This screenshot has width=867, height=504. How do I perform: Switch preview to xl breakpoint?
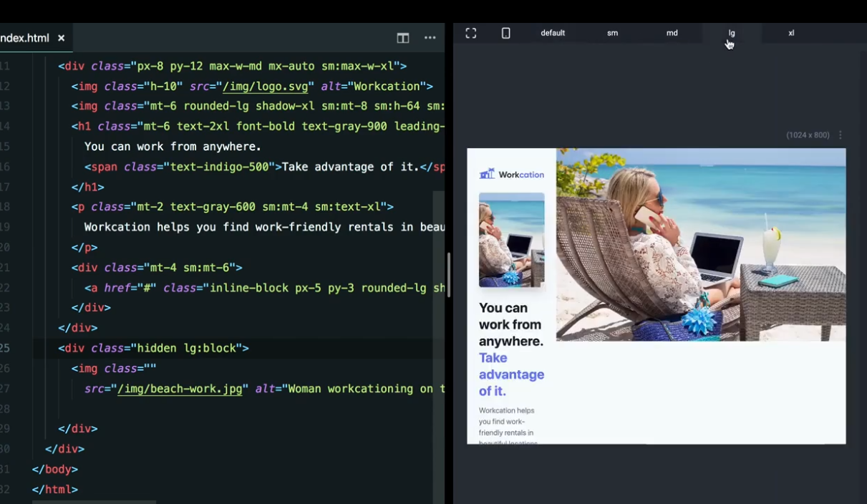pos(791,33)
